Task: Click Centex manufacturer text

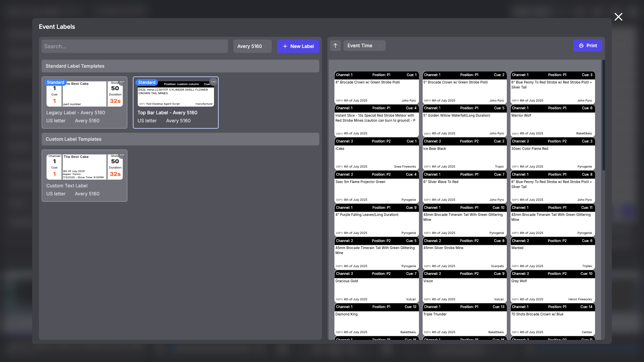Action: (x=587, y=332)
